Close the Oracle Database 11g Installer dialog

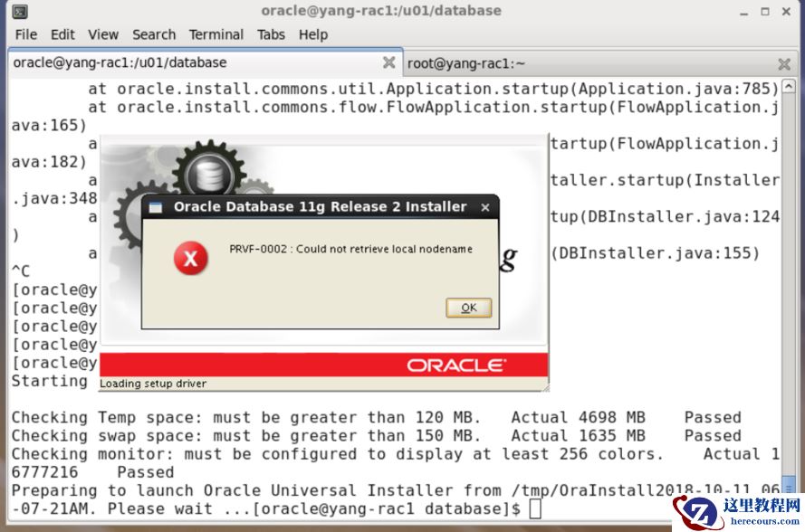pos(485,207)
